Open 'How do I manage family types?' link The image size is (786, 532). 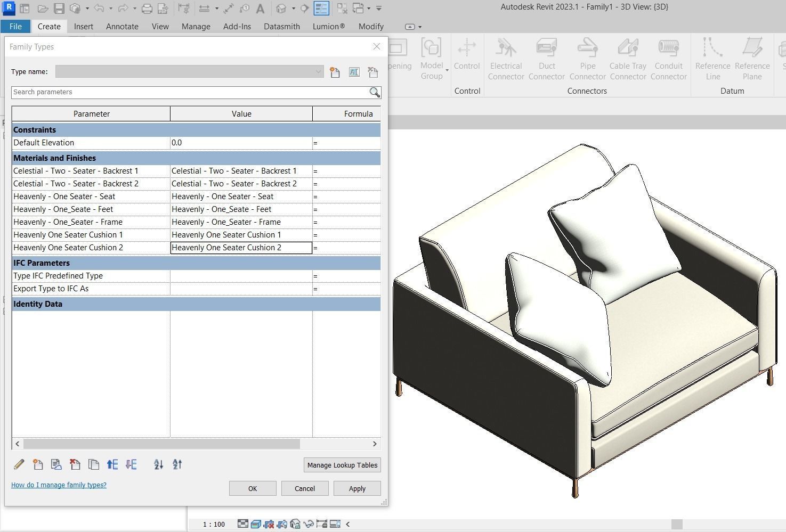coord(59,485)
